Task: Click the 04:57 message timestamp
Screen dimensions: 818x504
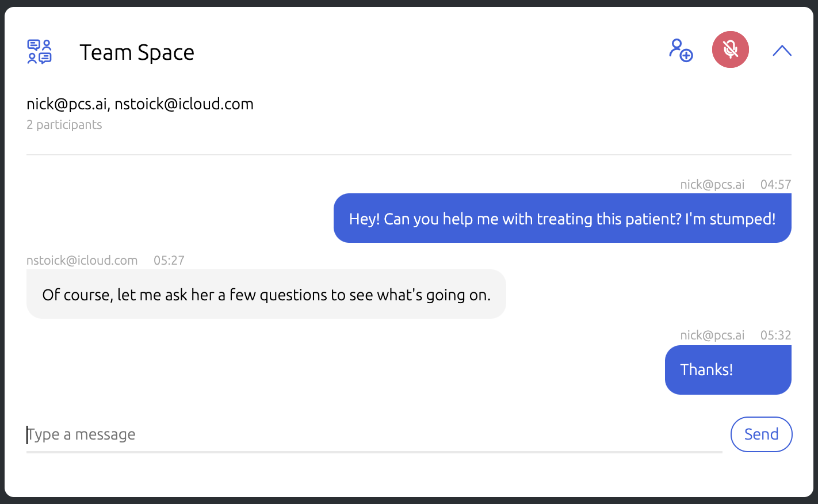Action: click(775, 185)
